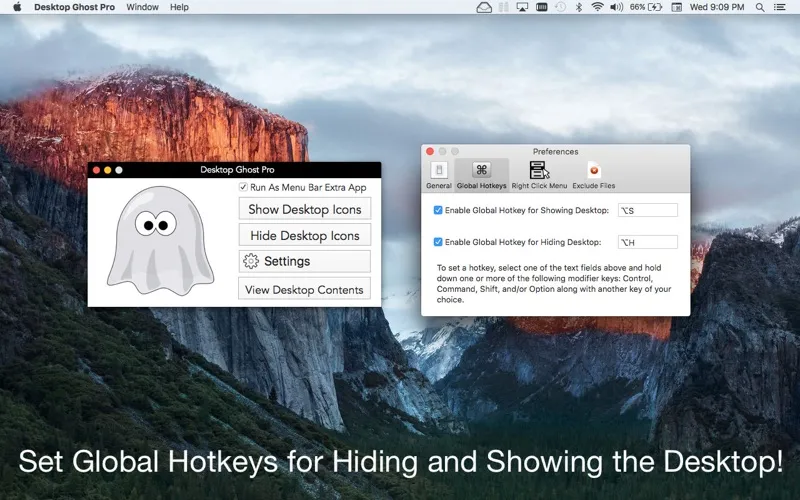Open the volume icon in menu bar
This screenshot has height=500, width=800.
pyautogui.click(x=616, y=7)
